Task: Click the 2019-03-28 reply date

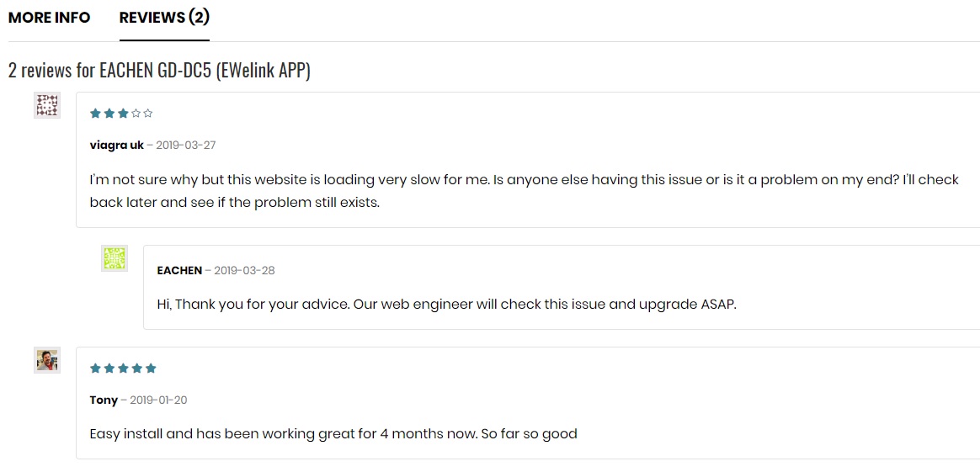Action: pyautogui.click(x=244, y=270)
